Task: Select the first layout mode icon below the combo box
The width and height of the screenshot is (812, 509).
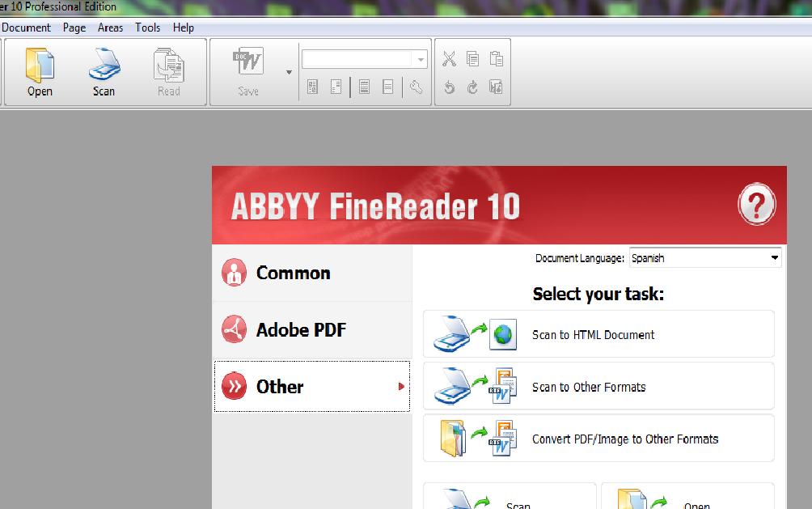Action: point(312,87)
